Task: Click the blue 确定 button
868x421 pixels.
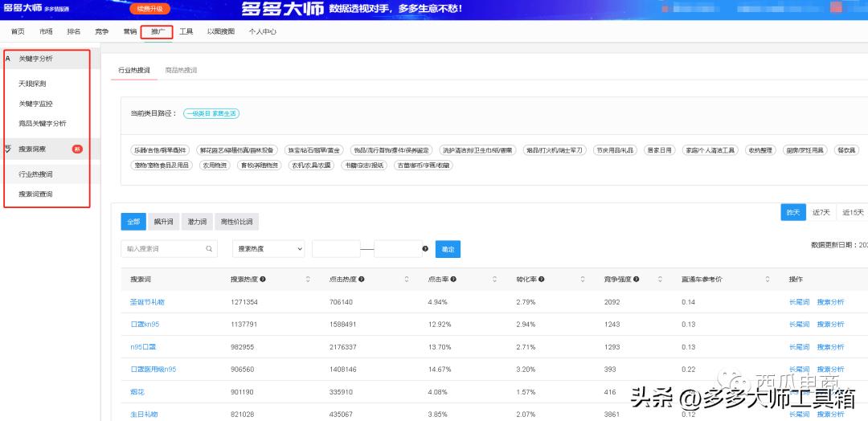Action: (448, 249)
